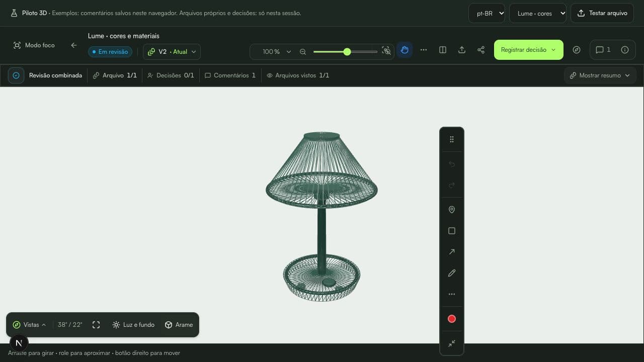Select the Arquivo 1/1 item
Image resolution: width=644 pixels, height=362 pixels.
tap(115, 75)
